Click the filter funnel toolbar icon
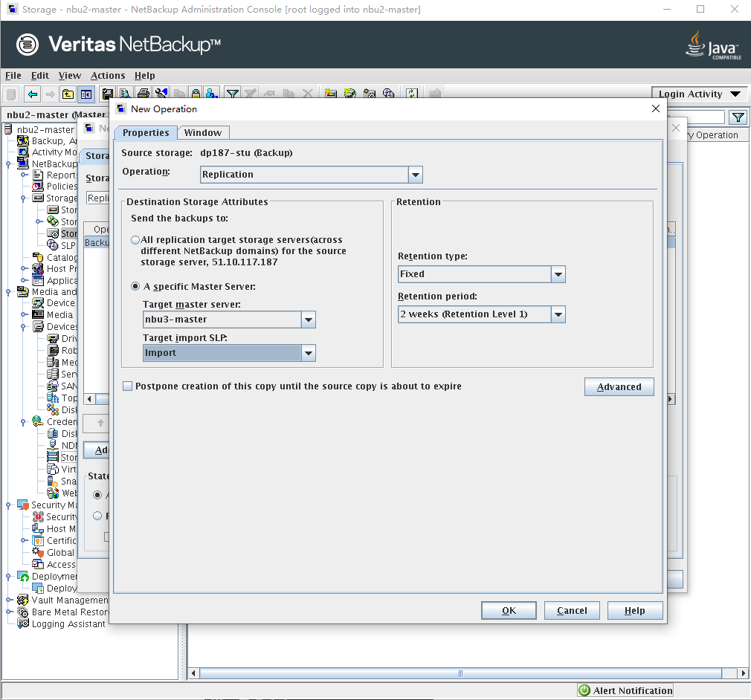The width and height of the screenshot is (751, 700). [233, 94]
